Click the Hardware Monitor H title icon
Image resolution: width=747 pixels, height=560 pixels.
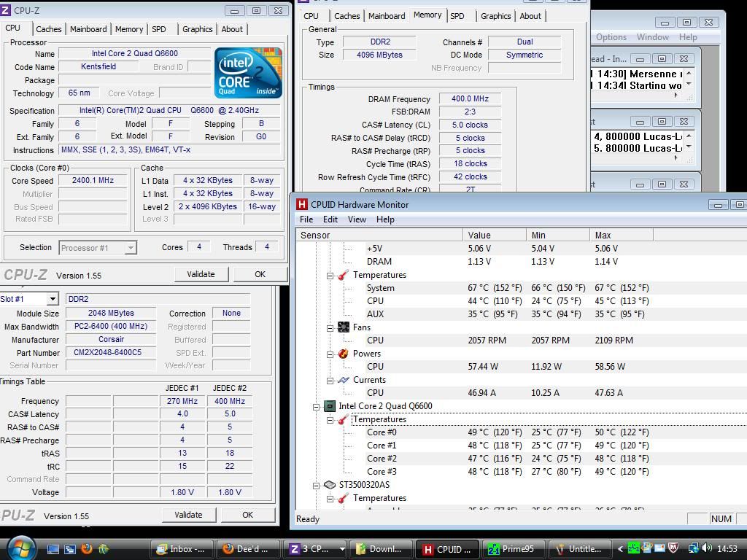click(x=301, y=204)
